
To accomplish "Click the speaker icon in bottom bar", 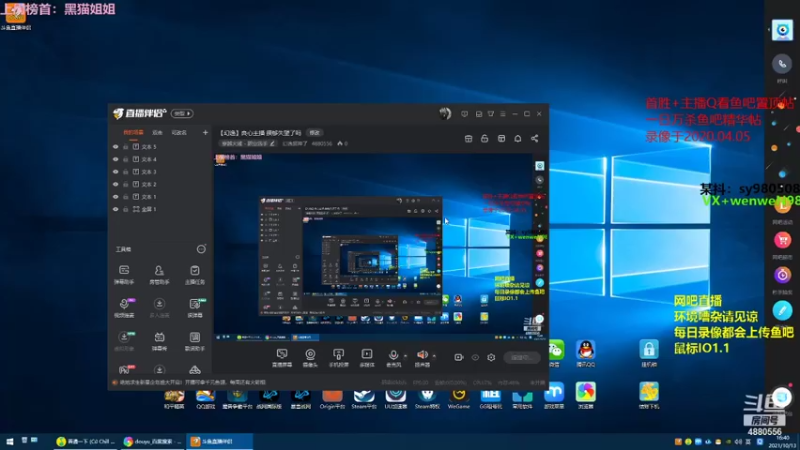I will click(x=422, y=355).
